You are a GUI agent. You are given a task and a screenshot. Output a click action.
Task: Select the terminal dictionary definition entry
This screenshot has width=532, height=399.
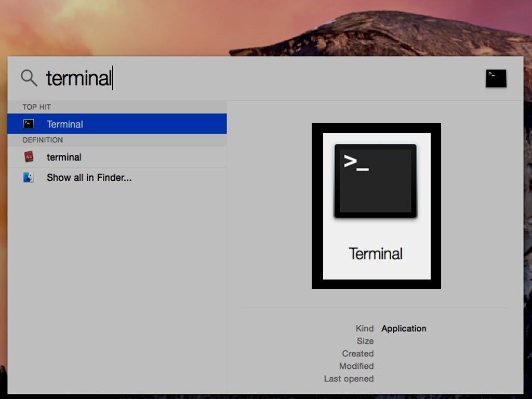click(64, 157)
